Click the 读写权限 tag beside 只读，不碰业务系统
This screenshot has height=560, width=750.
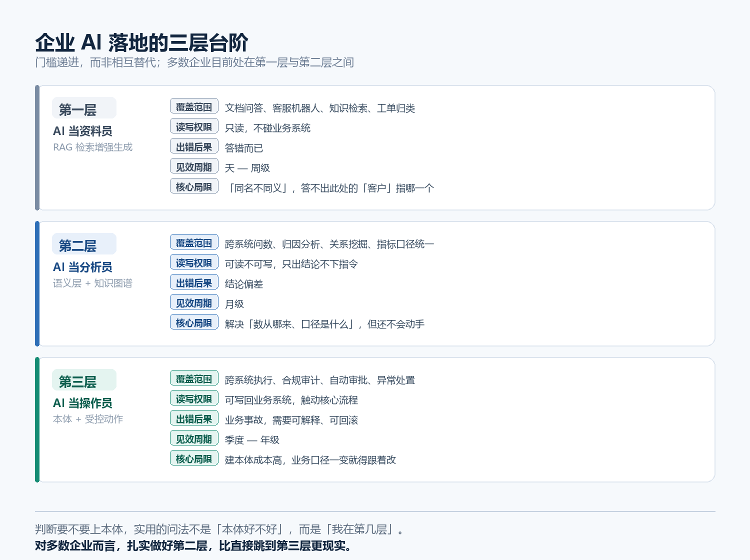click(194, 126)
